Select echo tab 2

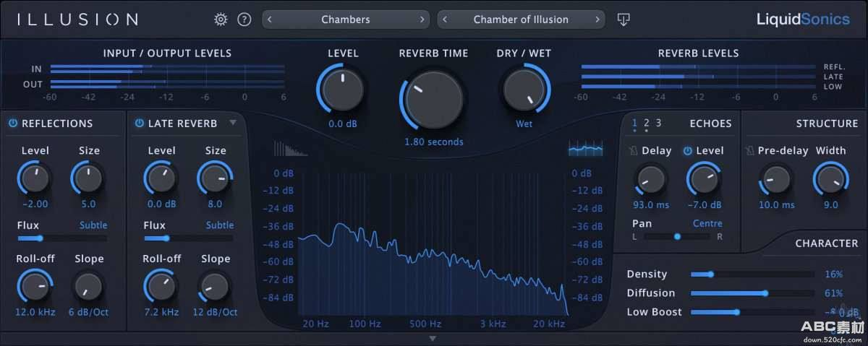[x=647, y=124]
